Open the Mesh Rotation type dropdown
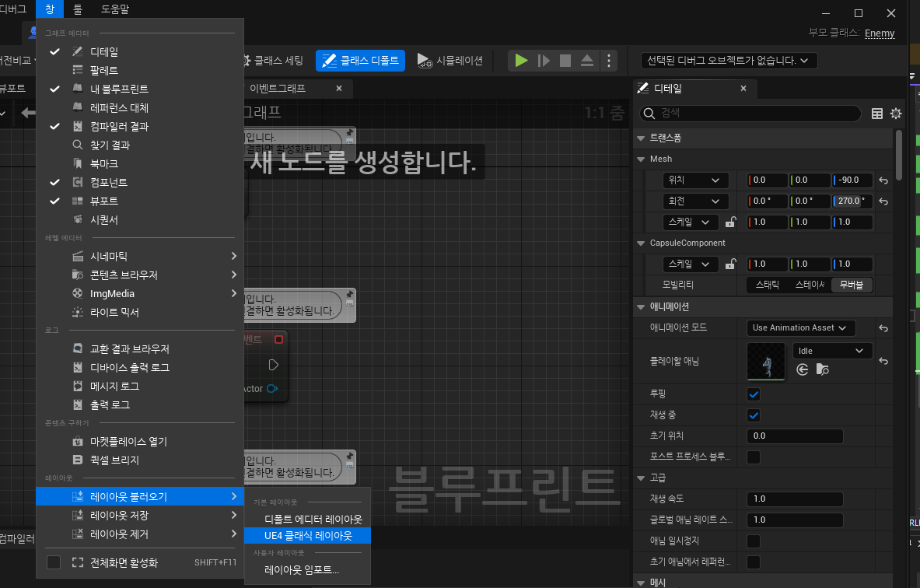Viewport: 920px width, 588px height. (x=694, y=201)
